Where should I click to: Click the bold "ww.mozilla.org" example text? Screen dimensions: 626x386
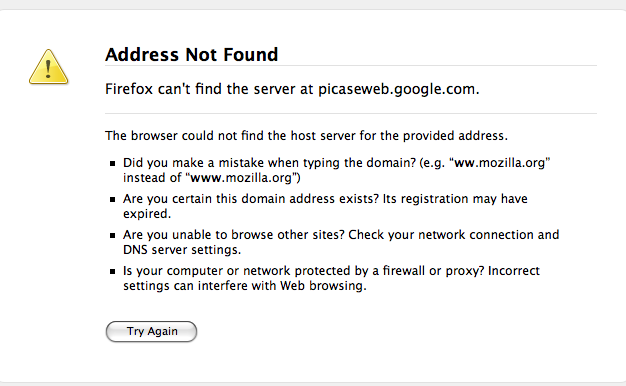click(500, 163)
